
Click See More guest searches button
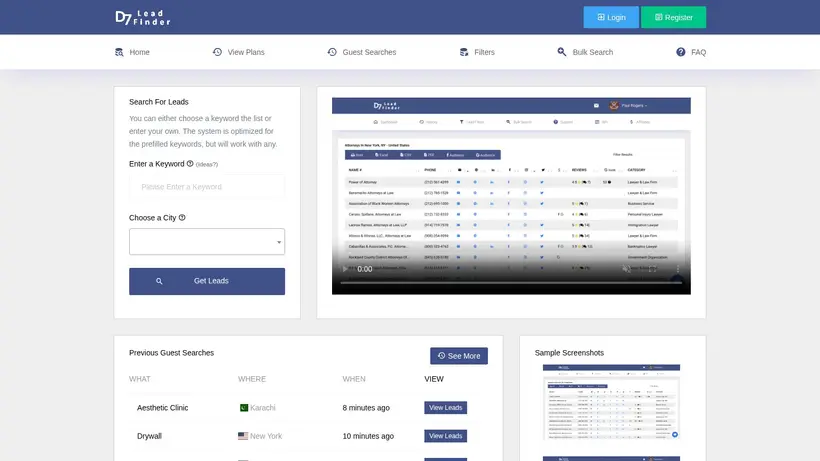[459, 356]
